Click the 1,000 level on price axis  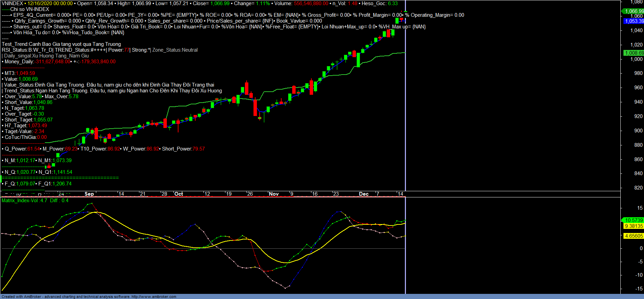[x=636, y=59]
